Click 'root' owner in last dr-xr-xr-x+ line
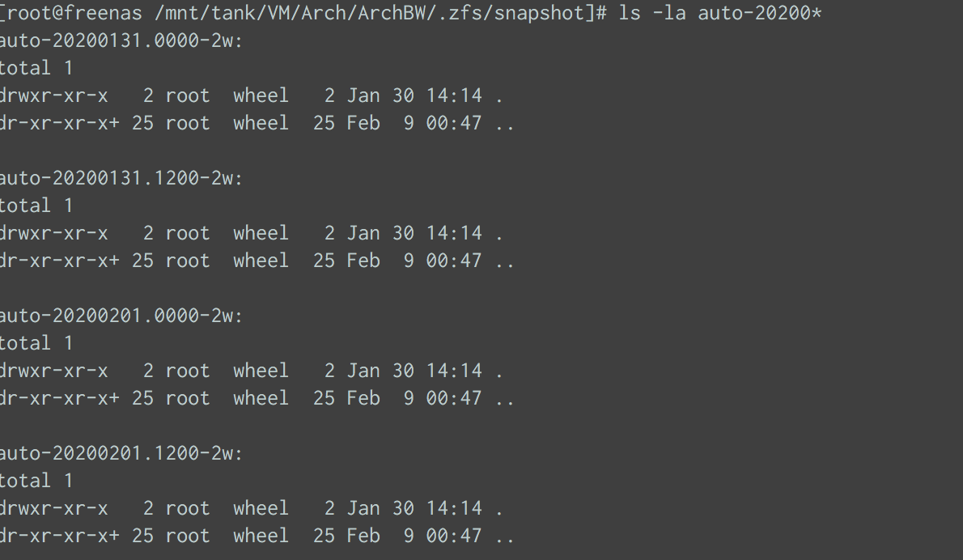Image resolution: width=963 pixels, height=560 pixels. point(188,536)
